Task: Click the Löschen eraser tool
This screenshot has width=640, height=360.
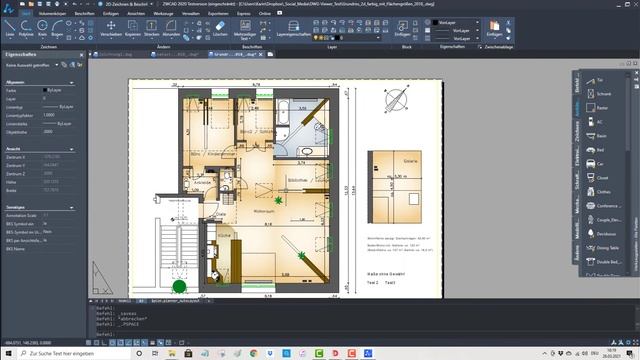Action: pyautogui.click(x=220, y=28)
